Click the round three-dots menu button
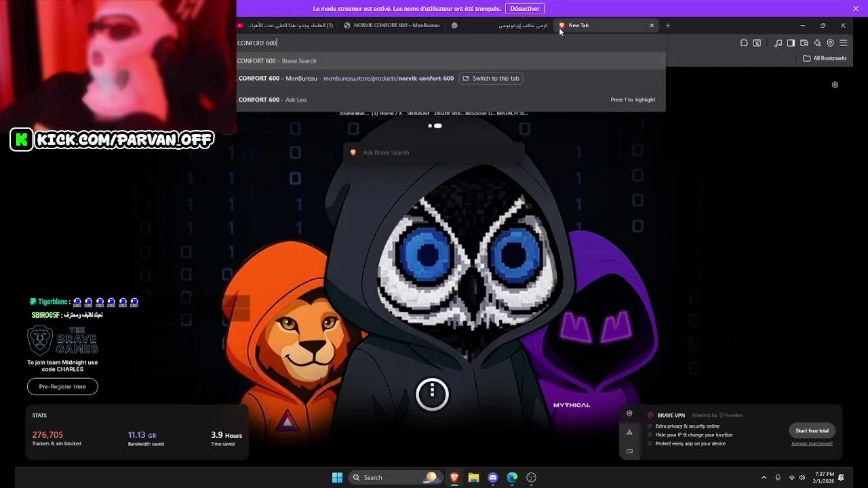 pyautogui.click(x=432, y=393)
